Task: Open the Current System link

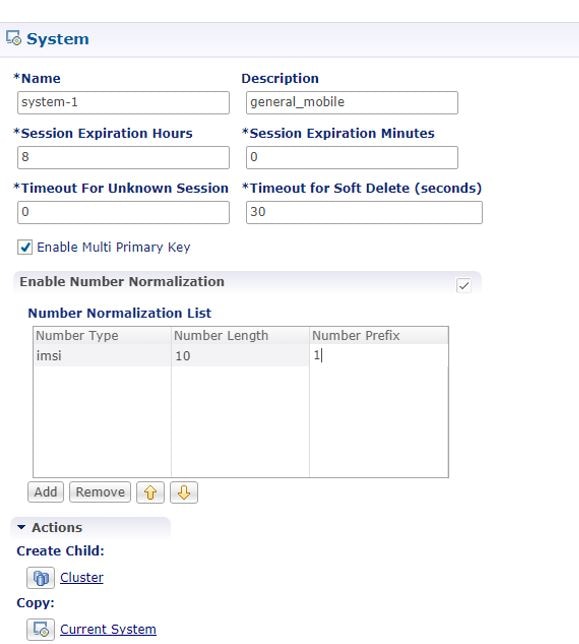Action: 108,629
